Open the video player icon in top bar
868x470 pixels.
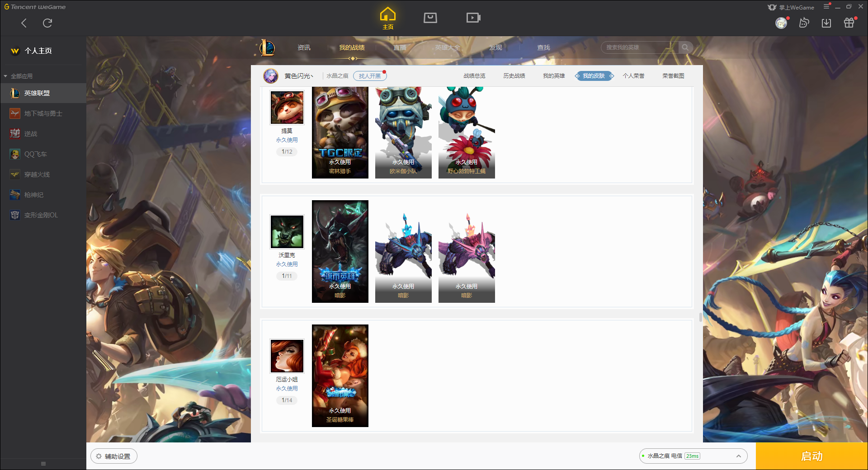[x=473, y=18]
